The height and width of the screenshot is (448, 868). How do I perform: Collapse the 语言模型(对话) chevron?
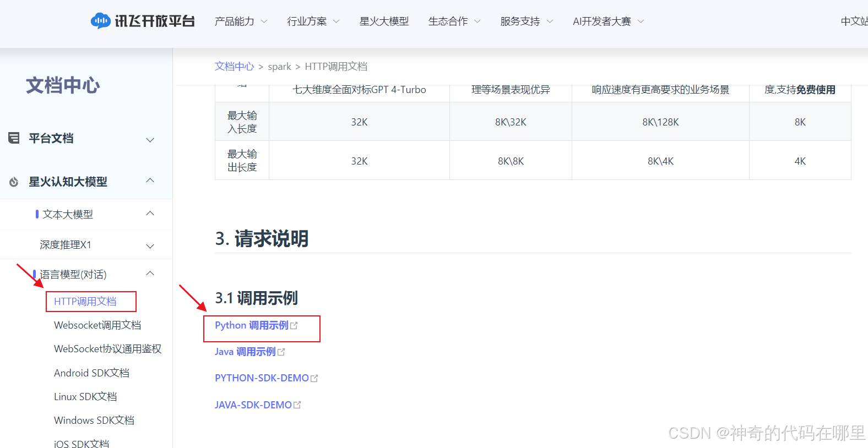click(150, 274)
